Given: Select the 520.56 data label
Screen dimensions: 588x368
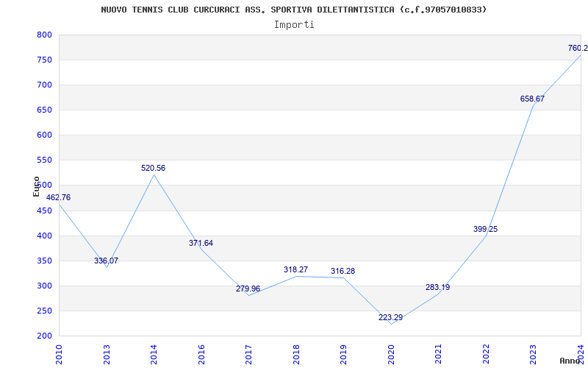Looking at the screenshot, I should (153, 169).
